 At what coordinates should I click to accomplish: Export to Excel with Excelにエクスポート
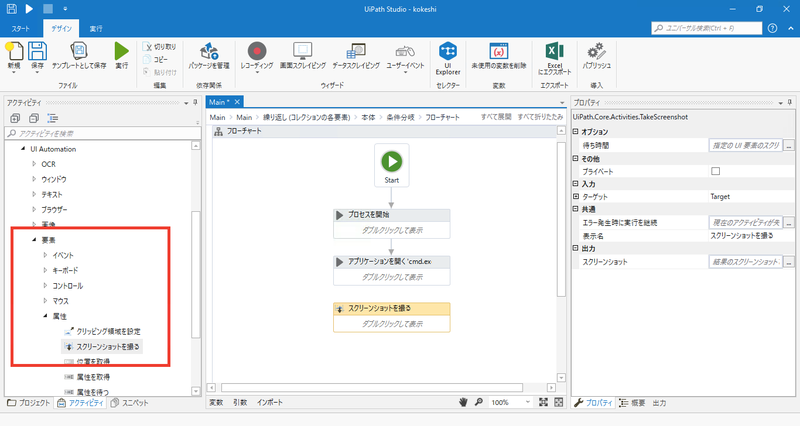[x=555, y=59]
